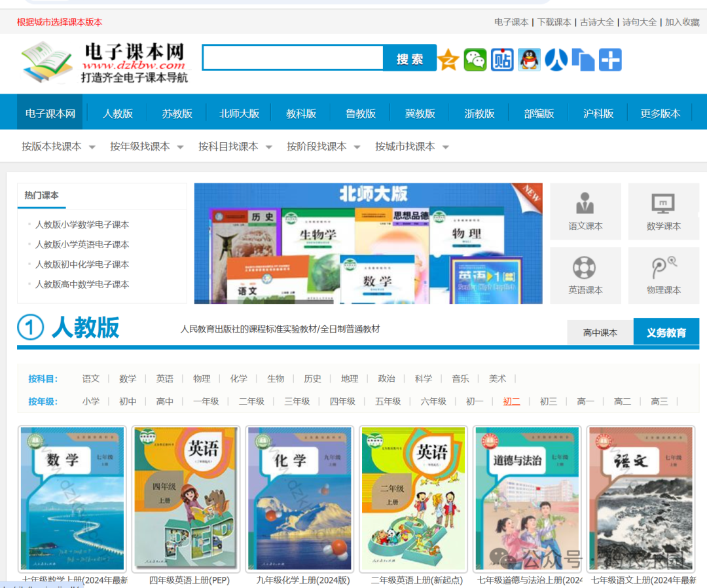Image resolution: width=707 pixels, height=588 pixels.
Task: Expand 按版本找课本 dropdown
Action: point(59,147)
